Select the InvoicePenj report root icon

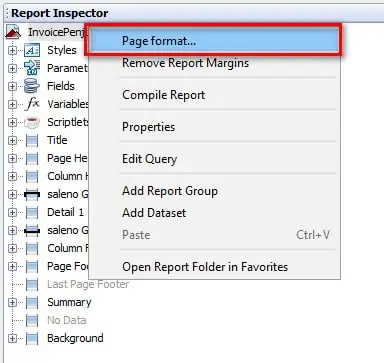pyautogui.click(x=13, y=32)
